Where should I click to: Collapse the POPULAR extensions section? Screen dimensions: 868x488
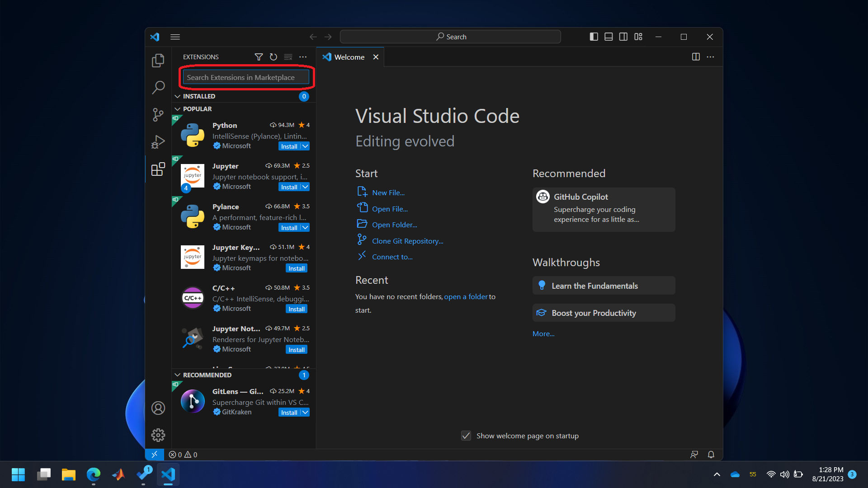point(178,109)
